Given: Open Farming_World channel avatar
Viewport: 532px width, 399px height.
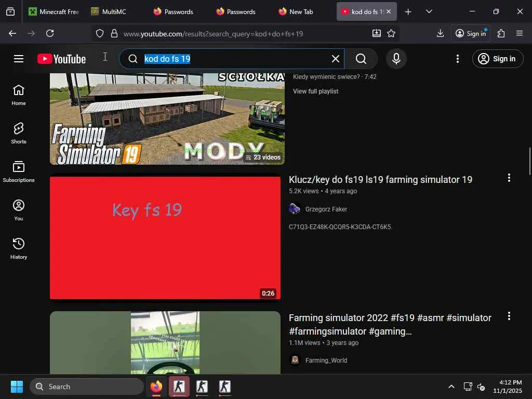Looking at the screenshot, I should tap(295, 360).
